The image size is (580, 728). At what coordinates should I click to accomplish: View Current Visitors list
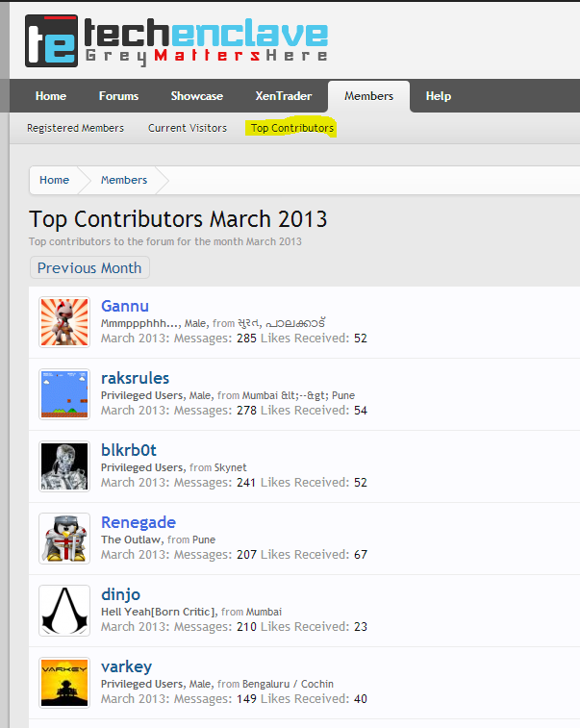188,128
